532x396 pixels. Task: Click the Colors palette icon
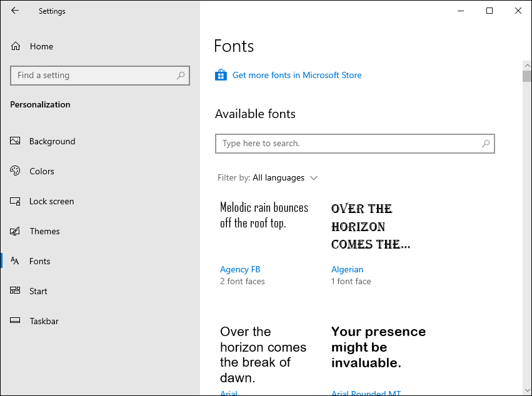16,171
